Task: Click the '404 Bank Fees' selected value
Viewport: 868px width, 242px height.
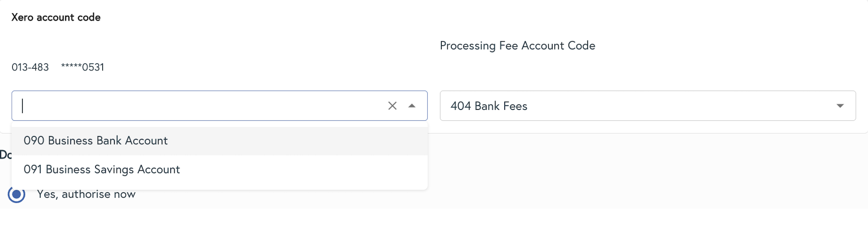Action: pyautogui.click(x=489, y=106)
